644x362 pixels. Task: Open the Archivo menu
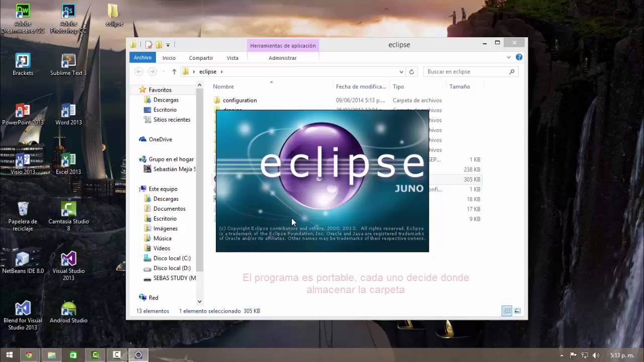click(x=142, y=58)
